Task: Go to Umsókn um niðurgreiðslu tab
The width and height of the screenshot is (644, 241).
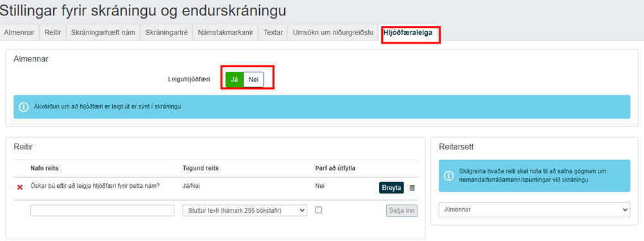Action: click(333, 33)
